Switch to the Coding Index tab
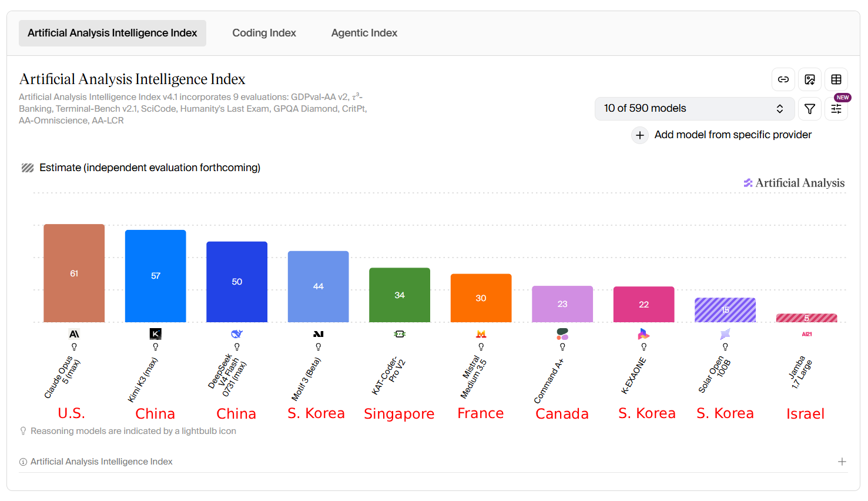Image resolution: width=868 pixels, height=501 pixels. [264, 33]
